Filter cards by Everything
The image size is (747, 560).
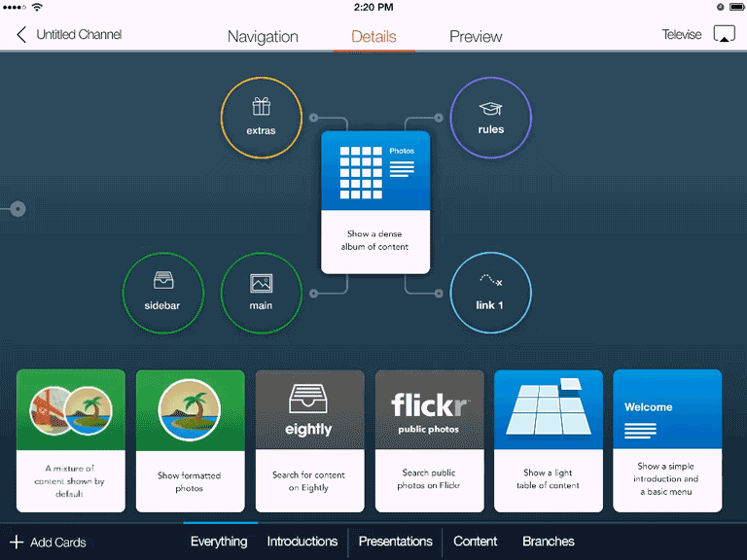(x=219, y=542)
